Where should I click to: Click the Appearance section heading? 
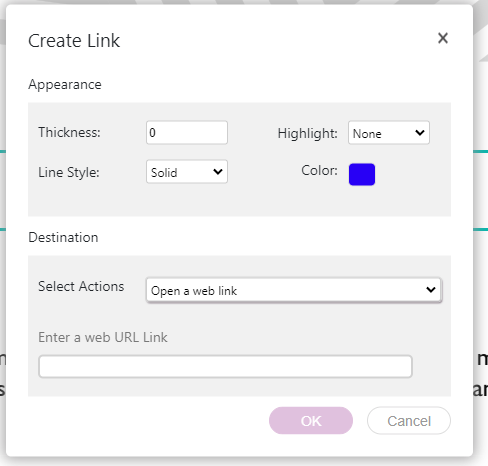tap(65, 85)
